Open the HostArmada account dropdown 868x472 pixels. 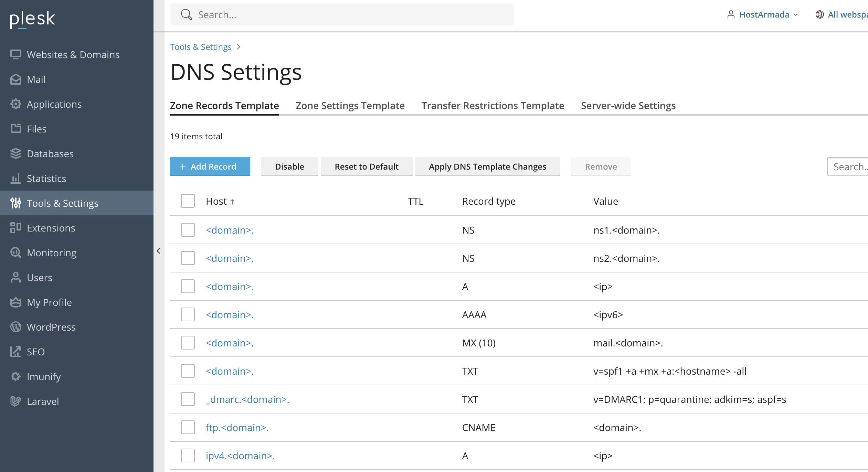coord(762,14)
